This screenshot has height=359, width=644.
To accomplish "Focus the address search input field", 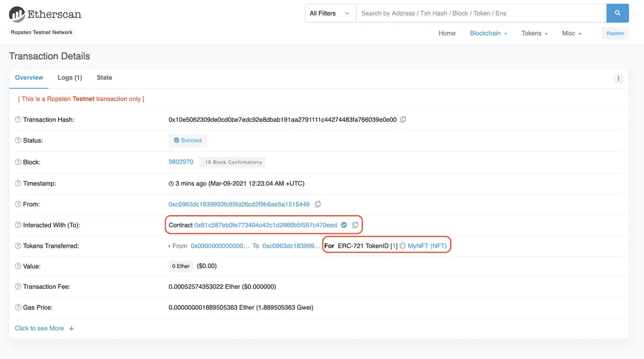I will click(481, 13).
